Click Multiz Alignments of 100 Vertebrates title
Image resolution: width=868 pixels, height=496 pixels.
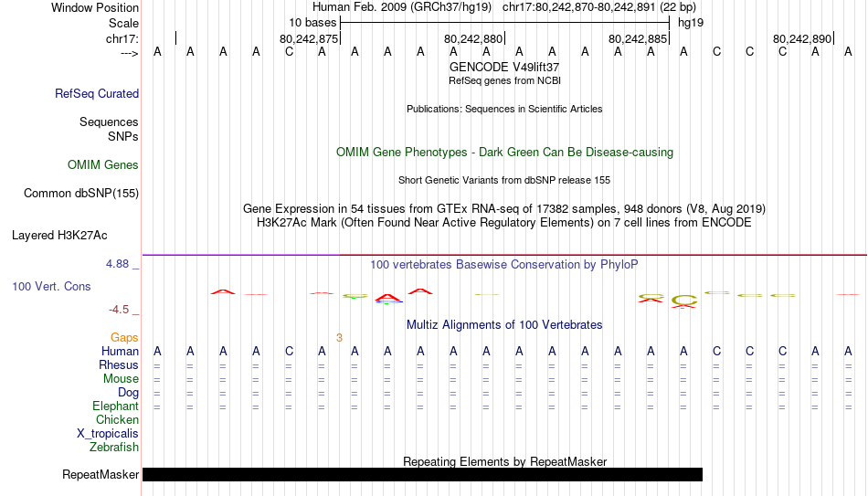(x=504, y=325)
